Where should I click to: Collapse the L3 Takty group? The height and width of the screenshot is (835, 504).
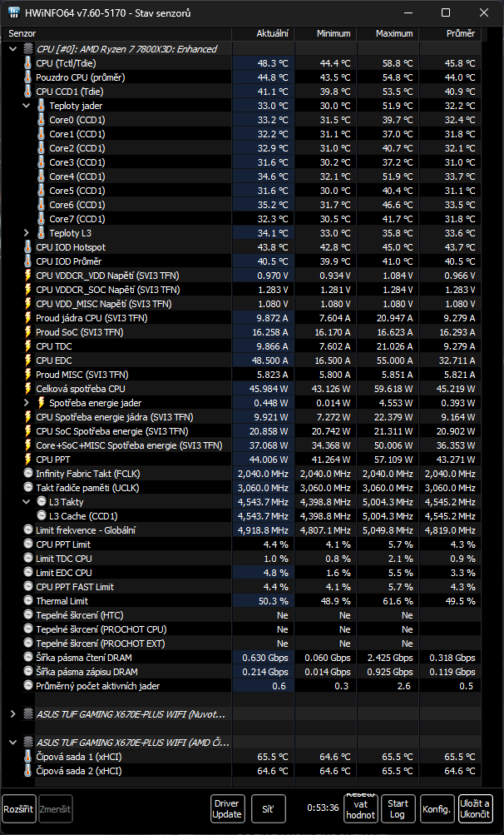tap(26, 502)
